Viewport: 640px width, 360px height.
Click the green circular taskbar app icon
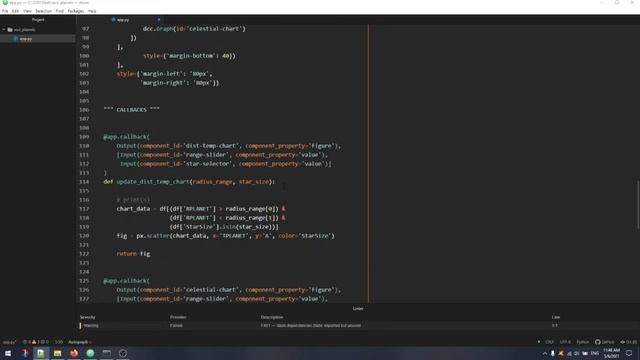[90, 353]
